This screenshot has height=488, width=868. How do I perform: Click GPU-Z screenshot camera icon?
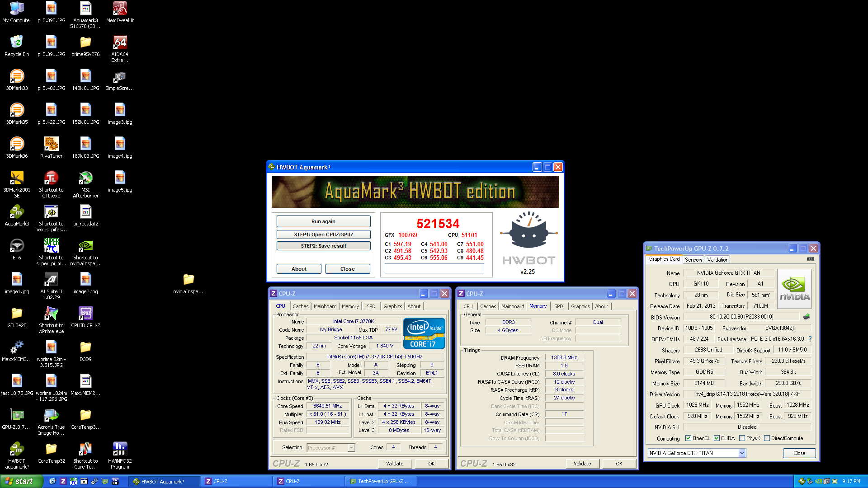click(x=811, y=259)
